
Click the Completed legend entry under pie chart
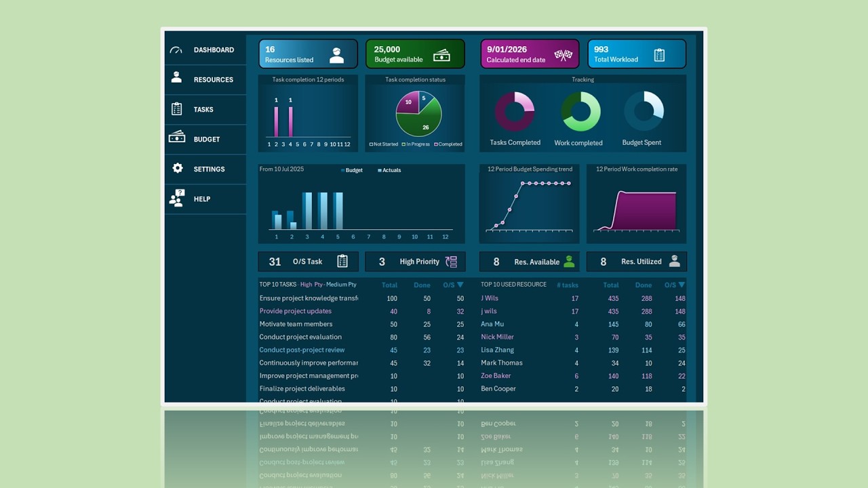(448, 144)
